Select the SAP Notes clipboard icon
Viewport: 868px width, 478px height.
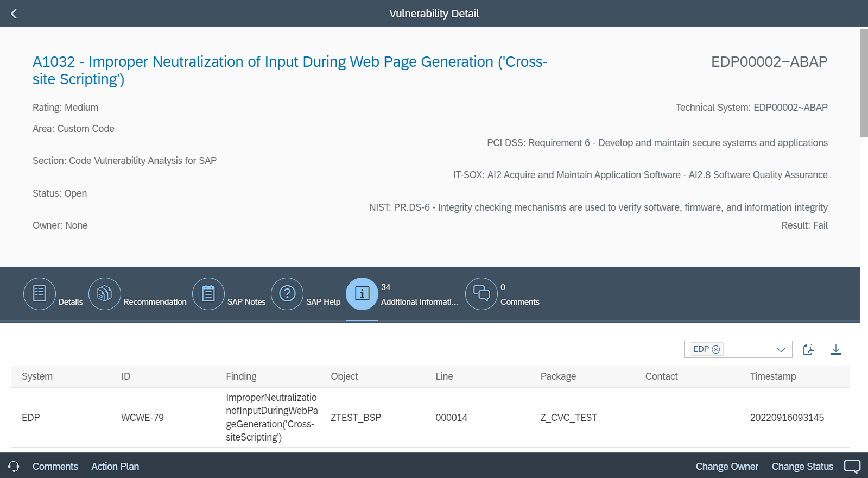point(208,294)
